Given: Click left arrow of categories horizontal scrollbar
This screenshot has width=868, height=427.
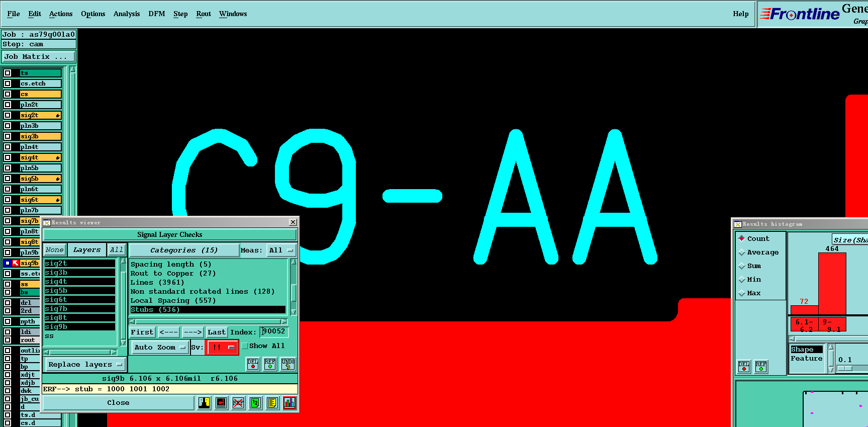Looking at the screenshot, I should pyautogui.click(x=133, y=321).
